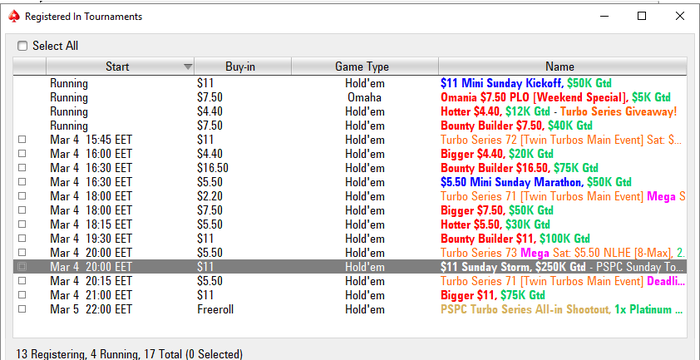This screenshot has height=360, width=700.
Task: Select the $11 Sunday Storm $250K Gtd name
Action: click(513, 267)
